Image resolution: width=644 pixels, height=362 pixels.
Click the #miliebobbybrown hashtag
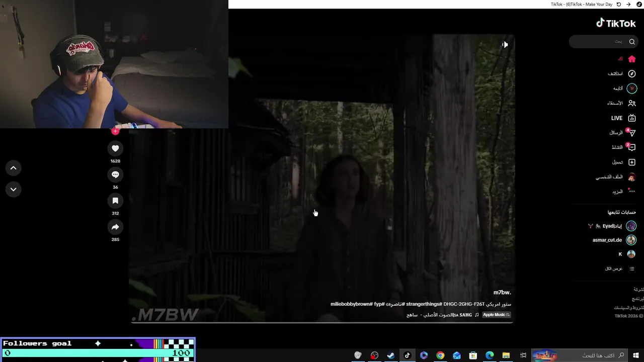[352, 304]
